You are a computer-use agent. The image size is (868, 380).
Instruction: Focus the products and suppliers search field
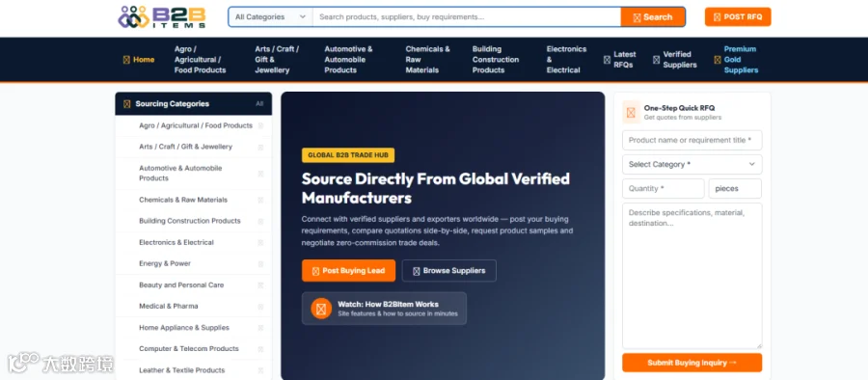[x=467, y=17]
